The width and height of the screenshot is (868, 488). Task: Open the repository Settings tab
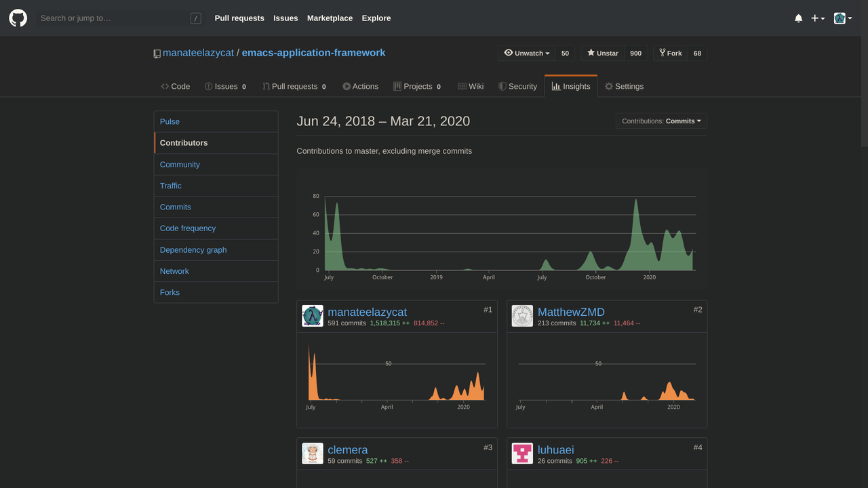pos(625,86)
